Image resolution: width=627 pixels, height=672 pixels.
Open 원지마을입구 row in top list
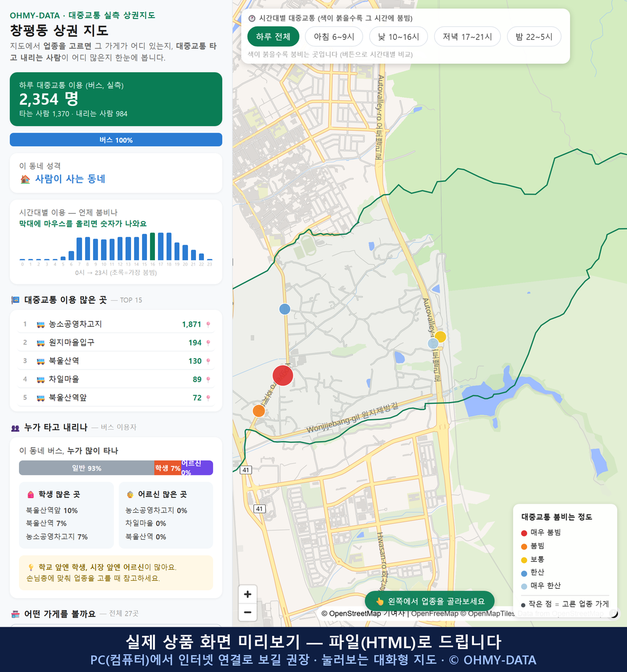(x=116, y=343)
